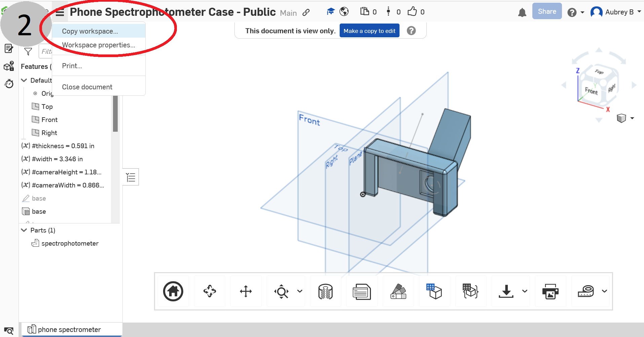Open the search icon at bottom left
Screen dimensions: 644x337
[9, 331]
